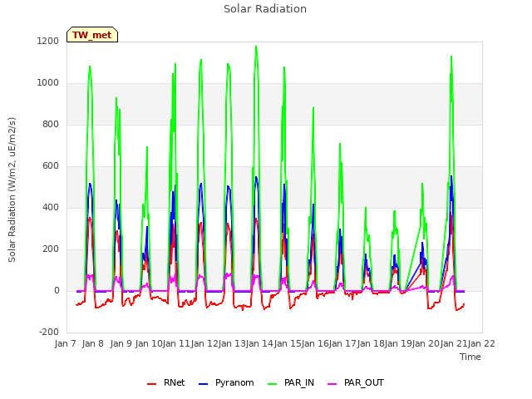Click the 200 y-axis tick label
This screenshot has width=532, height=399.
pyautogui.click(x=51, y=249)
